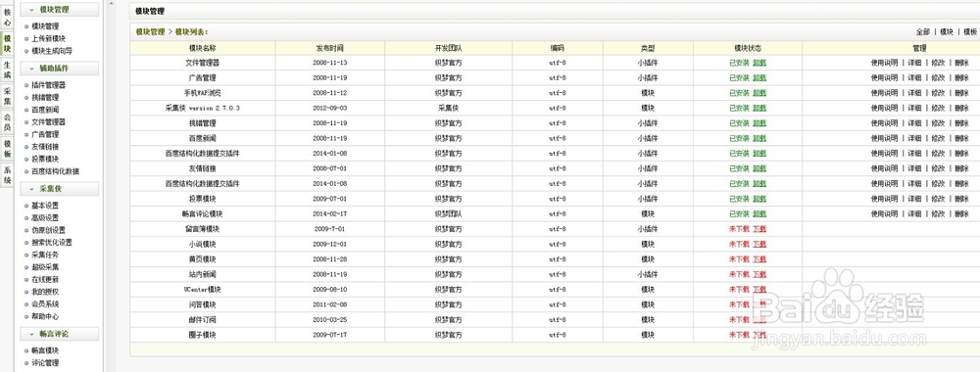Click 删除 for the 采集侠 version row

(x=961, y=108)
